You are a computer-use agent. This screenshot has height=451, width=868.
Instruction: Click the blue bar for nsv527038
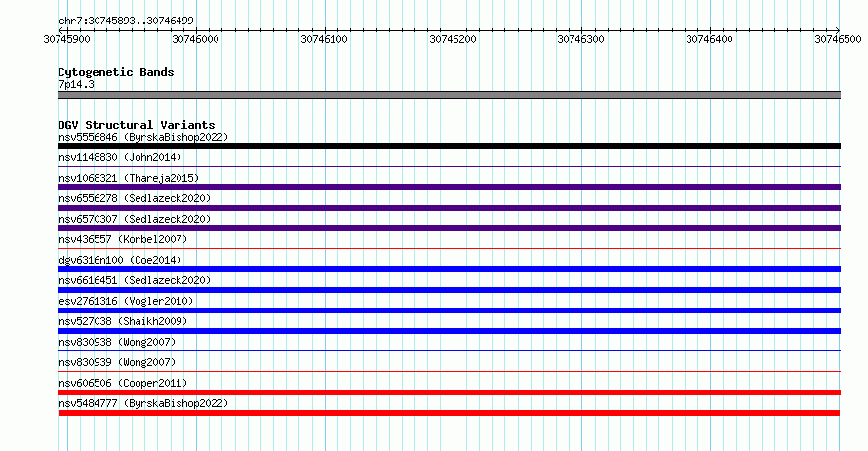[x=449, y=331]
